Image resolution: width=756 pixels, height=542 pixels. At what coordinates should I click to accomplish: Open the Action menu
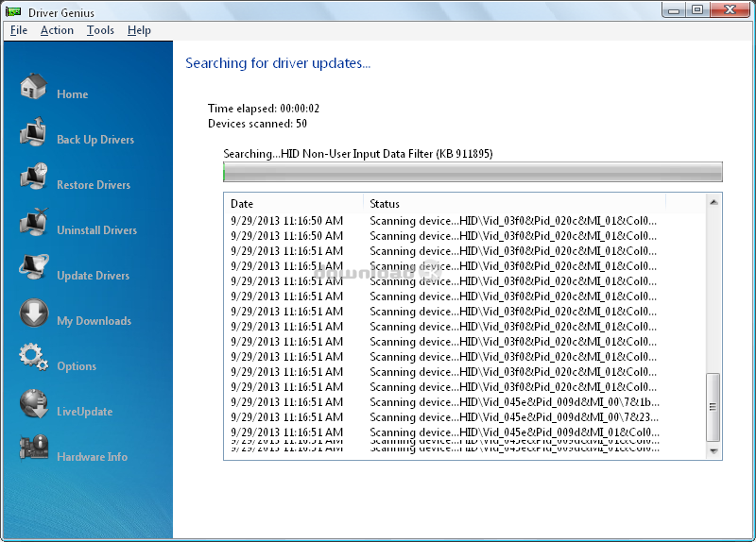pos(57,30)
